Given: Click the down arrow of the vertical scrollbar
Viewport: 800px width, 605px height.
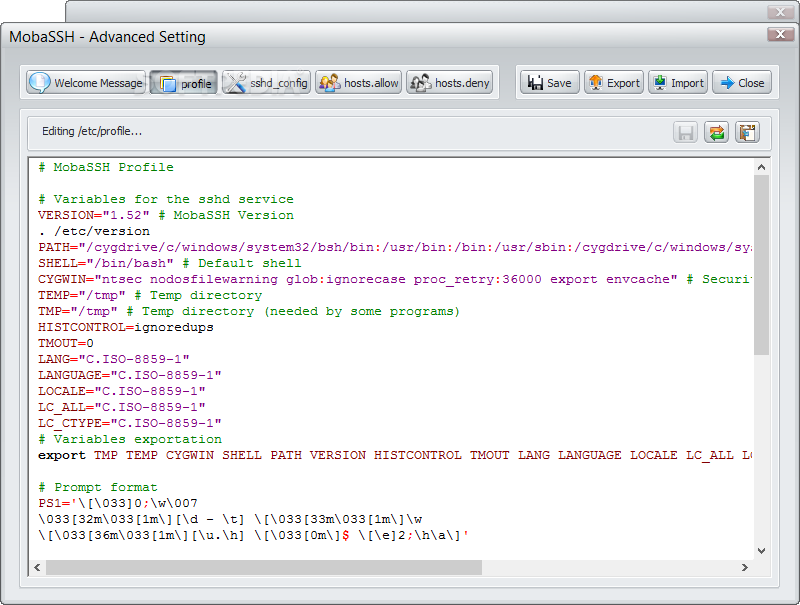Looking at the screenshot, I should (761, 551).
